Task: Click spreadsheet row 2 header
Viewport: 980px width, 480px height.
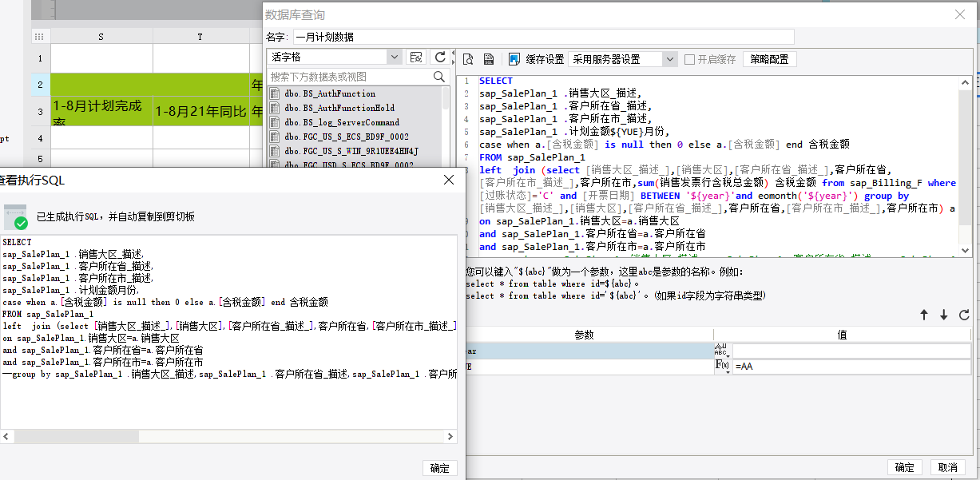Action: click(x=41, y=84)
